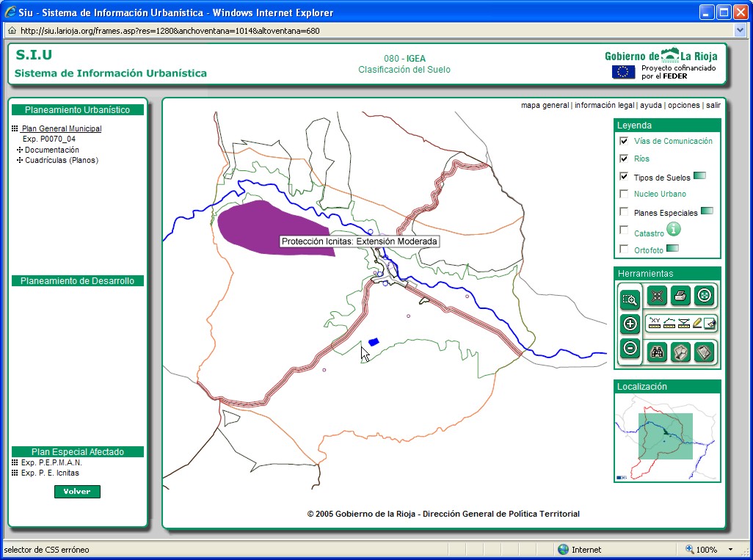Screen dimensions: 753x560
Task: Select the XY coordinates ruler tool
Action: click(x=655, y=323)
